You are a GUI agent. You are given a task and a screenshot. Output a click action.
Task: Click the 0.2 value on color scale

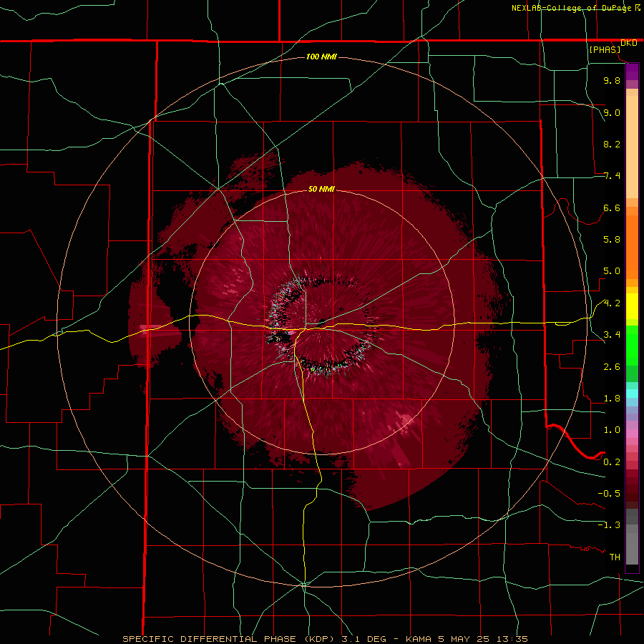coord(612,462)
